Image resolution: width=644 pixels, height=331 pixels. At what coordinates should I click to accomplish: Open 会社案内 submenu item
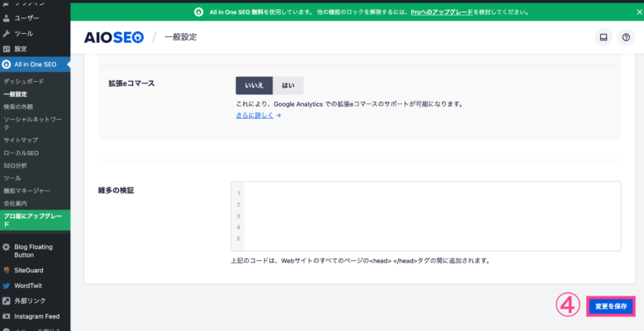point(15,204)
